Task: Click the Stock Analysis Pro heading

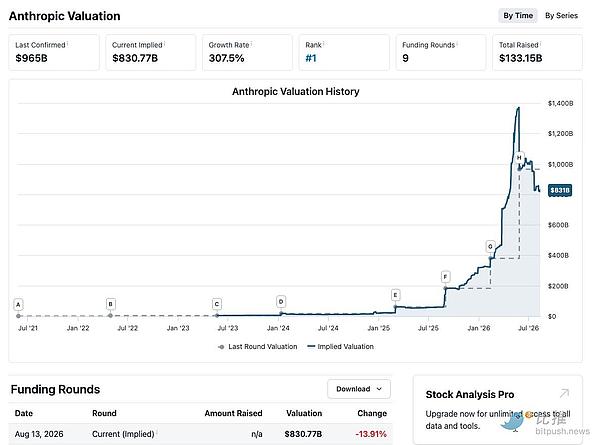Action: (470, 394)
